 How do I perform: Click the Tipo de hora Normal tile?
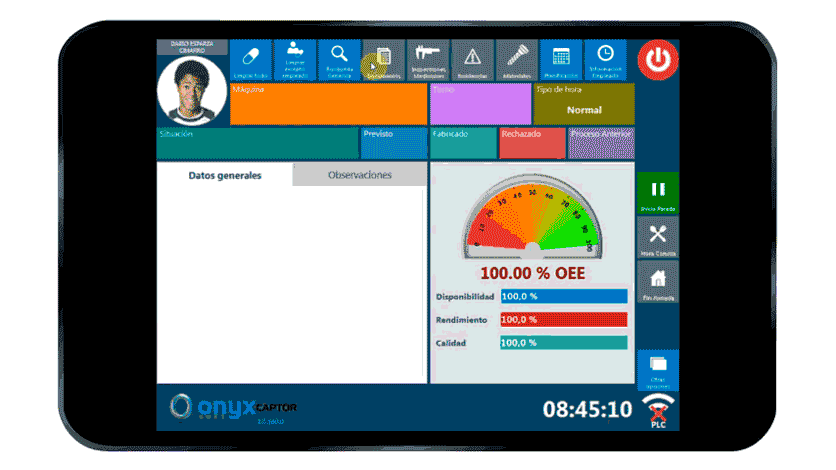coord(584,104)
